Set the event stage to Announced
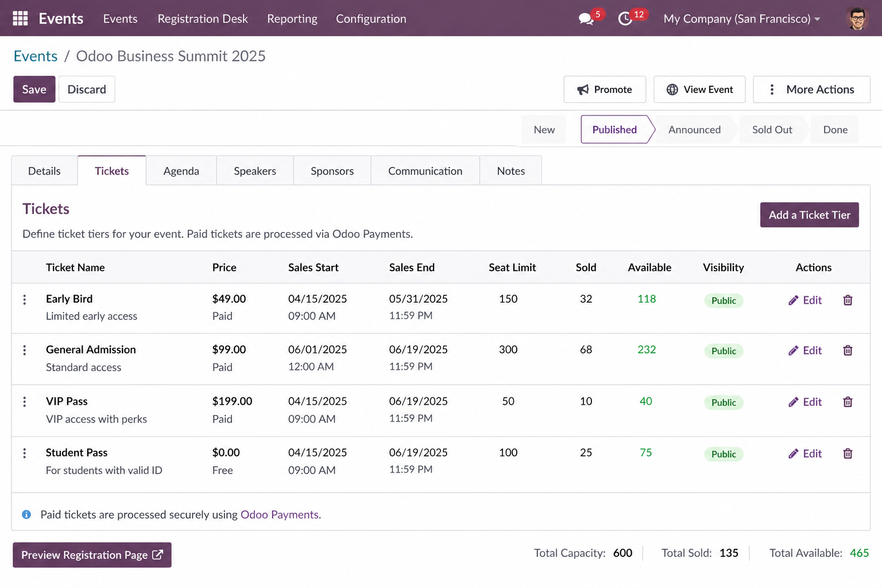Viewport: 882px width, 588px height. pyautogui.click(x=694, y=130)
